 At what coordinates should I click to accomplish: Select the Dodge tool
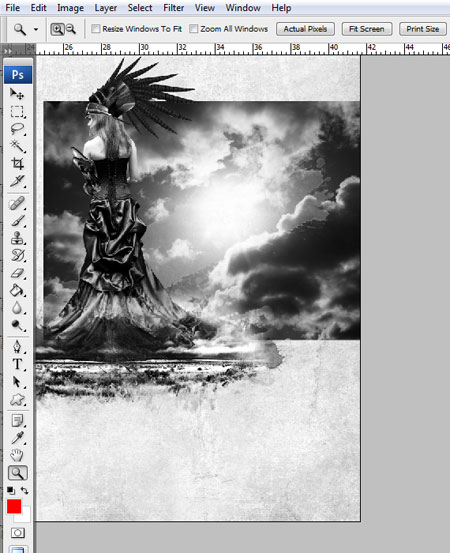[x=17, y=325]
